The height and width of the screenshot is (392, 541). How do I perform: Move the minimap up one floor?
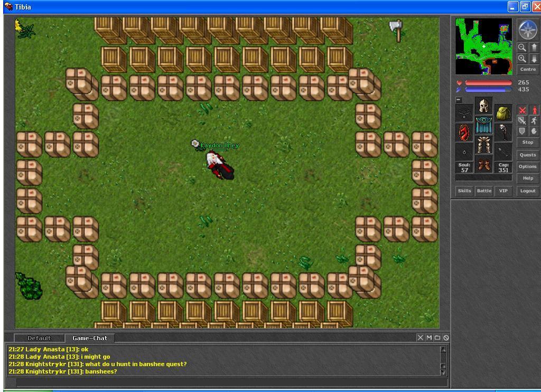pyautogui.click(x=535, y=47)
